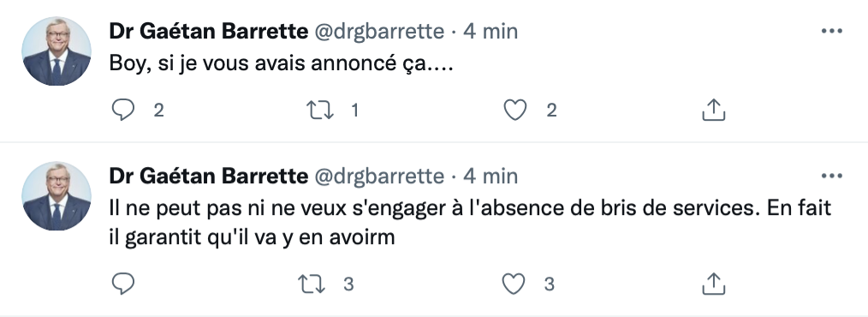868x317 pixels.
Task: Share the "Boy, si je vous avais annoncé" tweet
Action: [x=714, y=110]
